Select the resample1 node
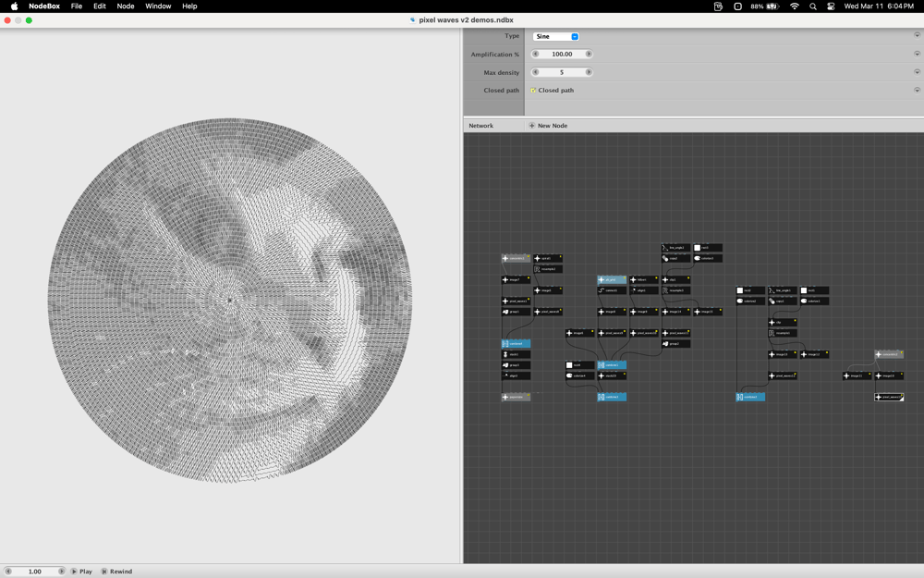 (x=783, y=333)
